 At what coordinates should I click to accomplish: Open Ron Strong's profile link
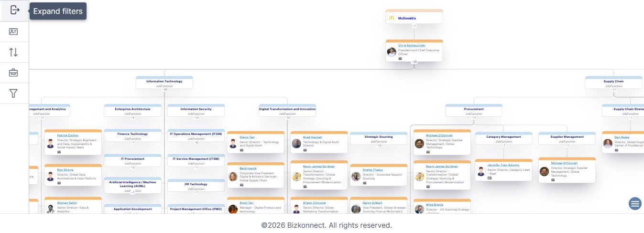65,170
